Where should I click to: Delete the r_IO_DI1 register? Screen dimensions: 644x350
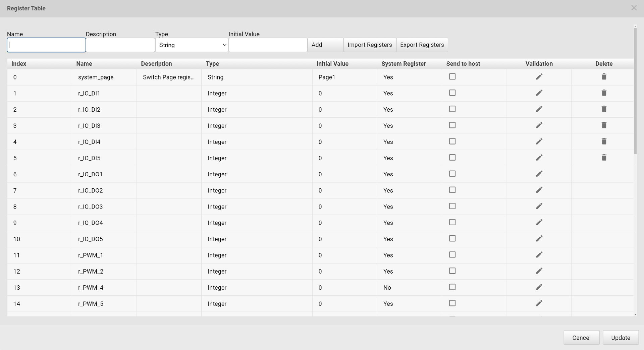tap(604, 93)
